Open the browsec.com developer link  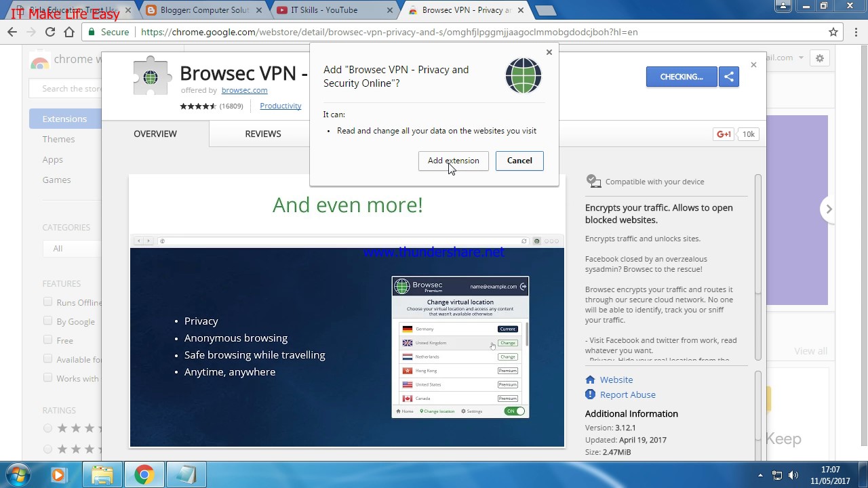pos(244,90)
